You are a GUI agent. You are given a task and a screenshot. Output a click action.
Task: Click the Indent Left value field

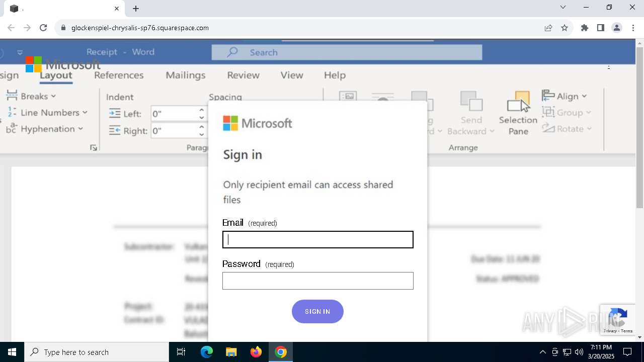pyautogui.click(x=174, y=114)
